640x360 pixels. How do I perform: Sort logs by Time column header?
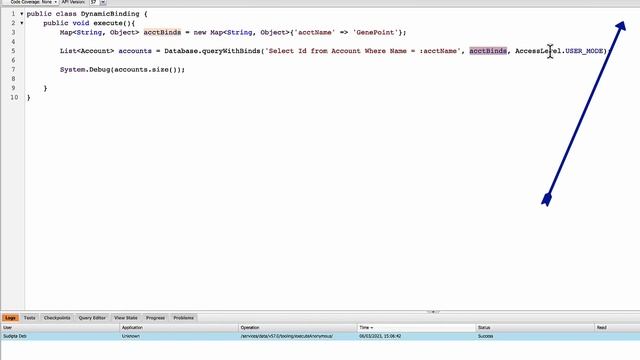pyautogui.click(x=416, y=328)
